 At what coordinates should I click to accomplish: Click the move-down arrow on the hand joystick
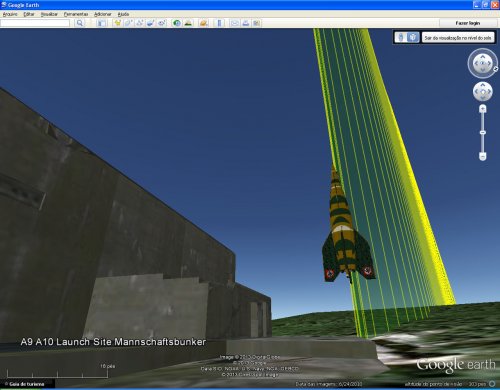482,98
